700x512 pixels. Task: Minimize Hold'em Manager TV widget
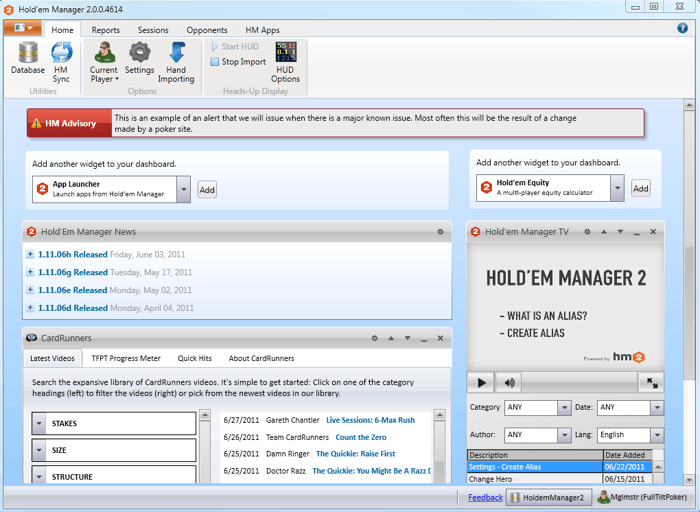[637, 233]
